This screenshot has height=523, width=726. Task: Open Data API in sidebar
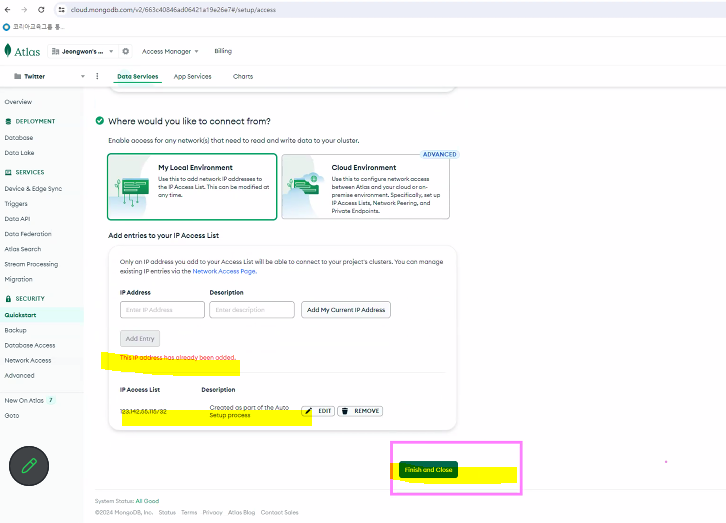(x=17, y=219)
